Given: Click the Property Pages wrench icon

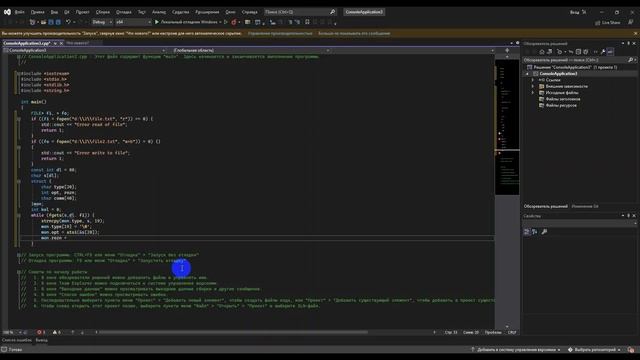Looking at the screenshot, I should (x=544, y=232).
